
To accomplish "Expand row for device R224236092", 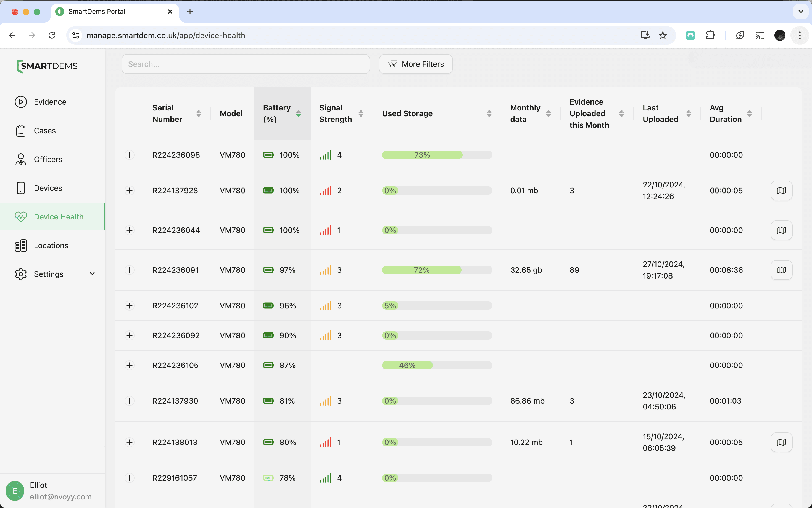I will click(x=130, y=335).
